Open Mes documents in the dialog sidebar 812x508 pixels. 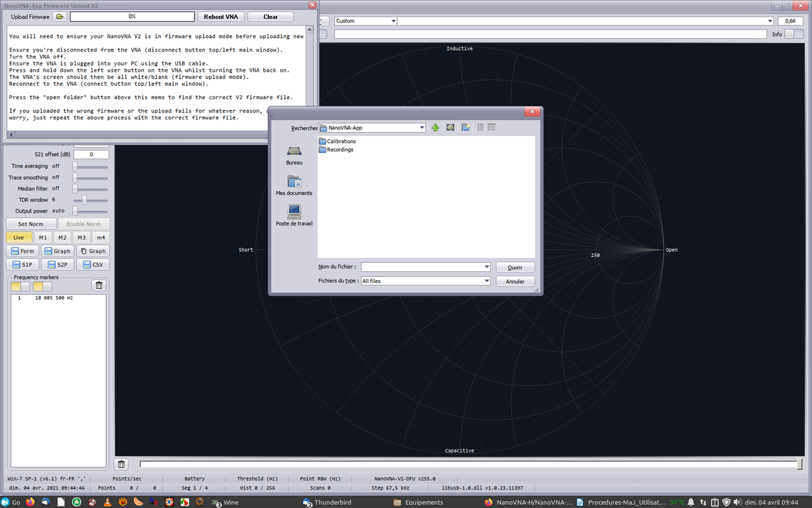coord(294,185)
